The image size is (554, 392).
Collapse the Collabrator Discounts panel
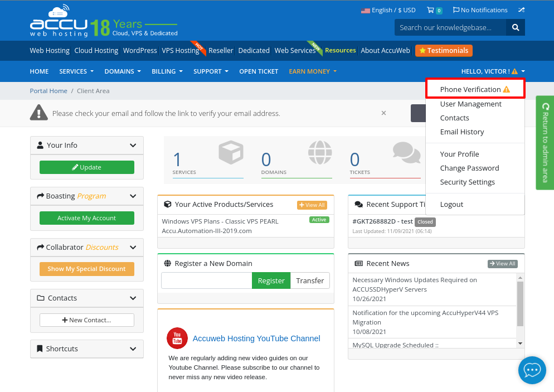click(133, 248)
